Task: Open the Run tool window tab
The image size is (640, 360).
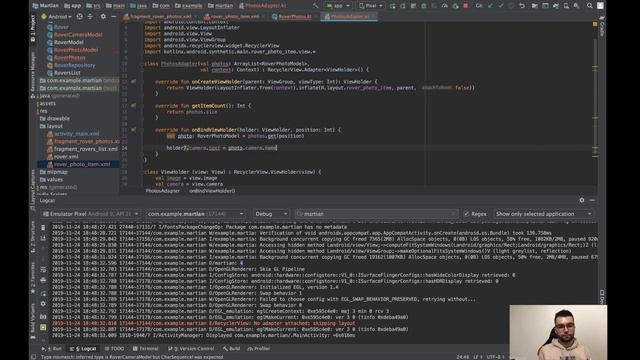Action: pyautogui.click(x=52, y=349)
